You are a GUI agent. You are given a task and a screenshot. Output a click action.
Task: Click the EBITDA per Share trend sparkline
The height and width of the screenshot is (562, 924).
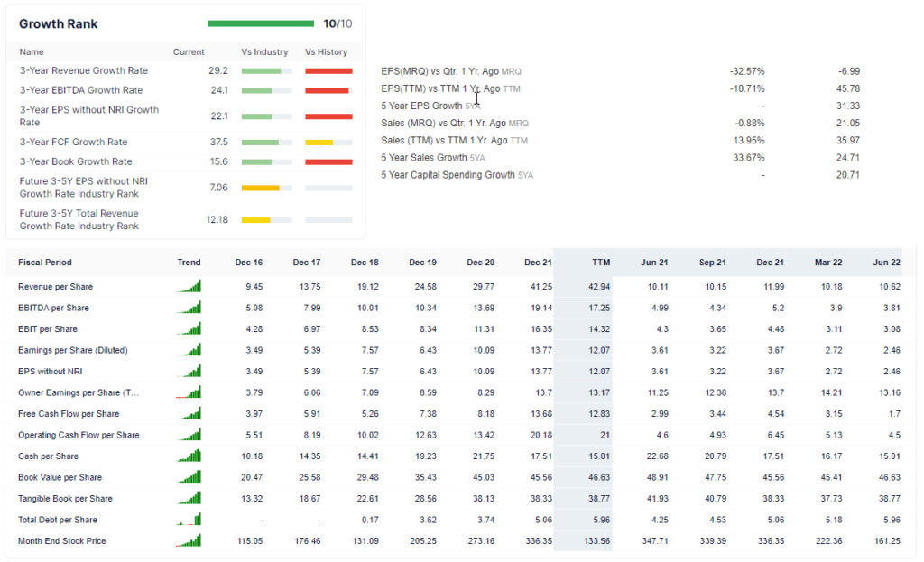tap(189, 308)
